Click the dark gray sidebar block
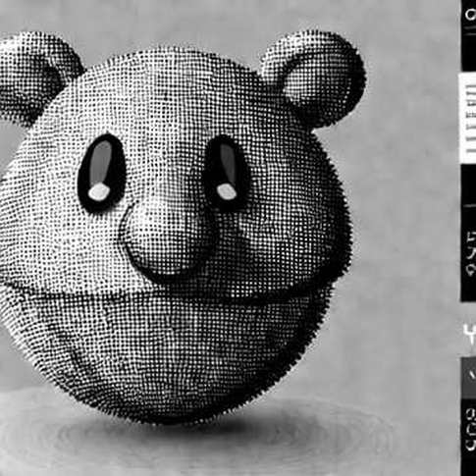 469,378
